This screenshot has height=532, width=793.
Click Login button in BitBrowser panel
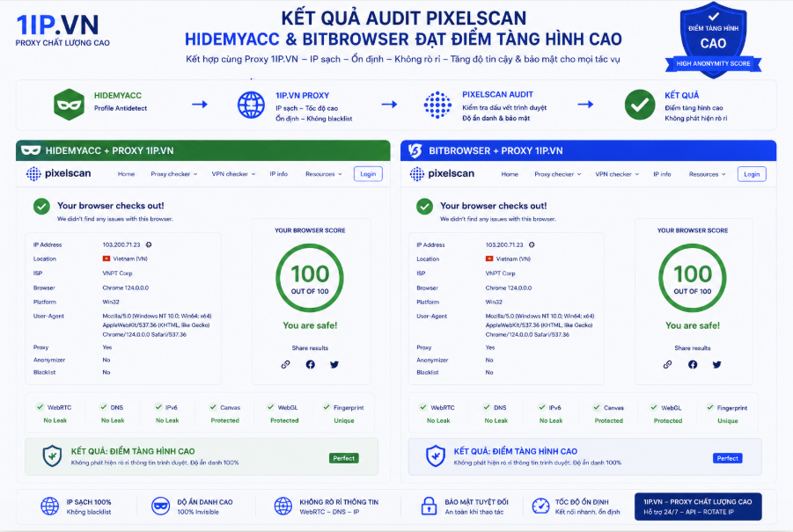[x=752, y=174]
